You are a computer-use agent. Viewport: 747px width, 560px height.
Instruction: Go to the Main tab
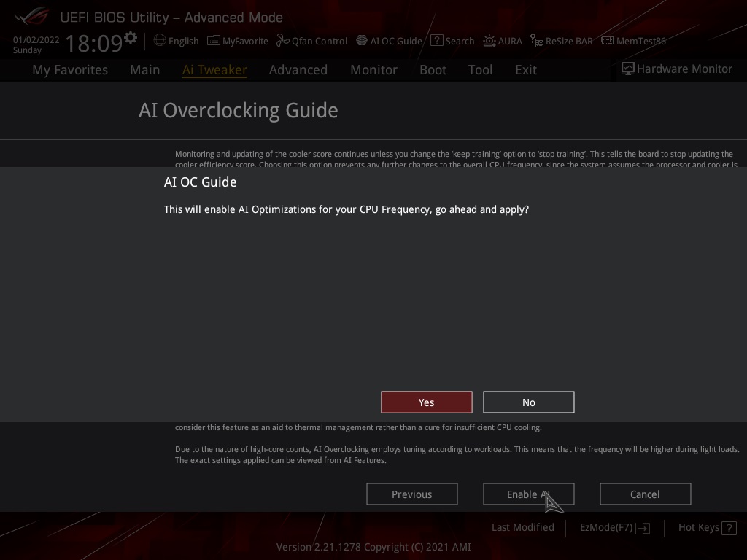pyautogui.click(x=144, y=70)
